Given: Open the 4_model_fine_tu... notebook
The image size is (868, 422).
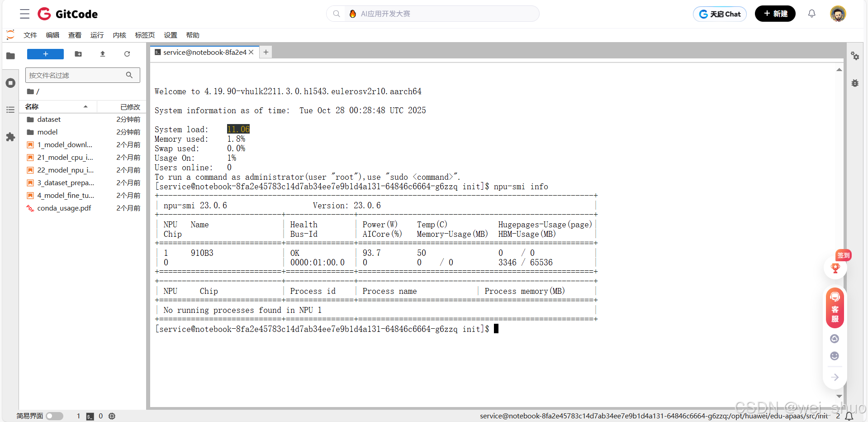Looking at the screenshot, I should (83, 196).
